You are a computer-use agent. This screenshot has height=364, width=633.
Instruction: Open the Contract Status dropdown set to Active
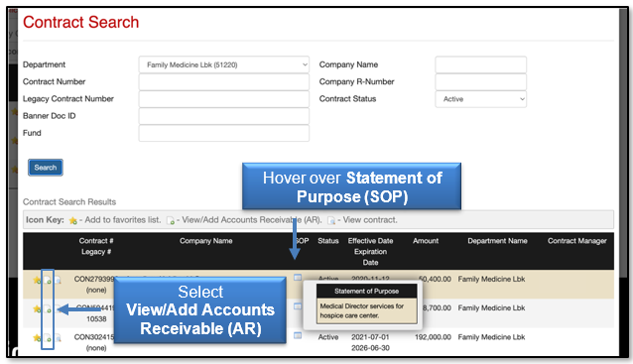coord(480,99)
